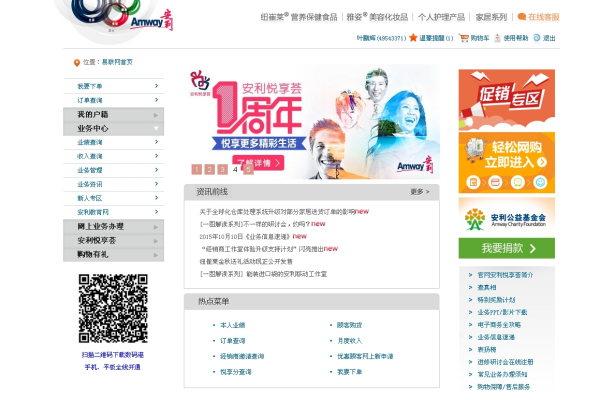Screen dimensions: 600x400
Task: Open 使用帮助 help icon
Action: (498, 38)
